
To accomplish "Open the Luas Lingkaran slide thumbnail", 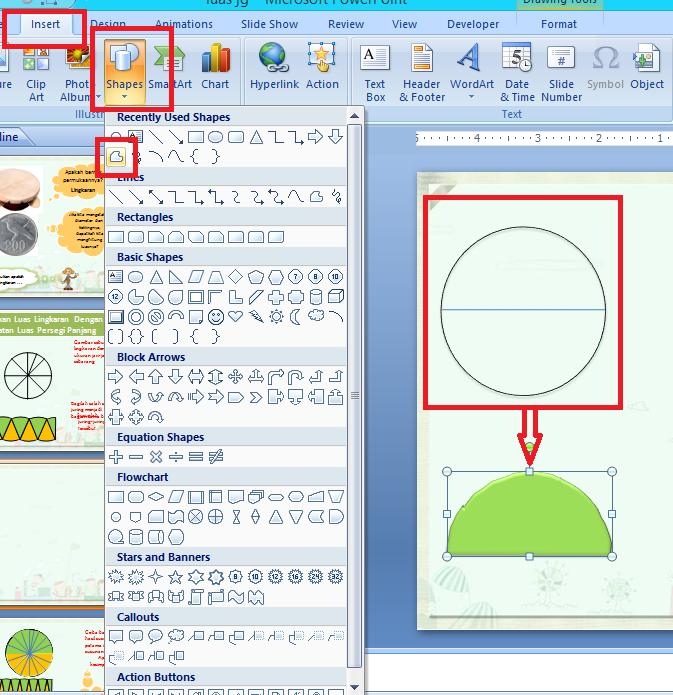I will coord(52,379).
